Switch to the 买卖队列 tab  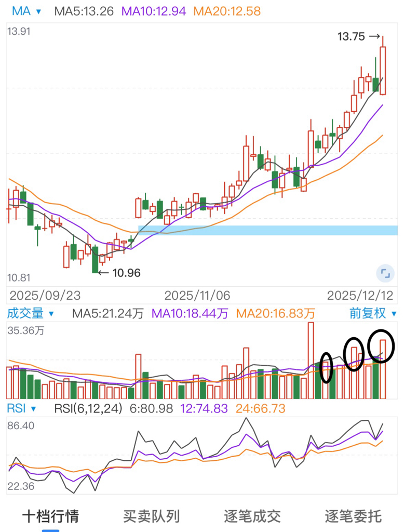(x=151, y=516)
